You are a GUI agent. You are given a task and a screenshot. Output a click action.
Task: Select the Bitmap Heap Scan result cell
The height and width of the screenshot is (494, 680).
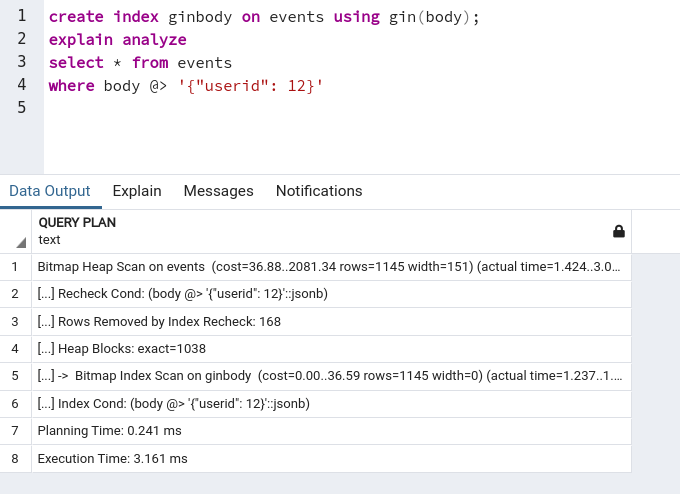pyautogui.click(x=330, y=267)
